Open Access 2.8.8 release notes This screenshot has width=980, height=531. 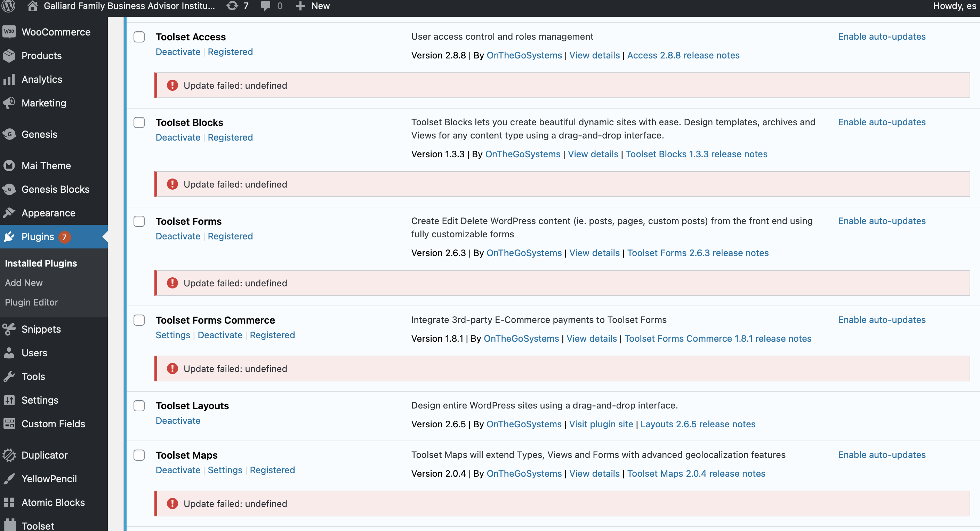683,55
